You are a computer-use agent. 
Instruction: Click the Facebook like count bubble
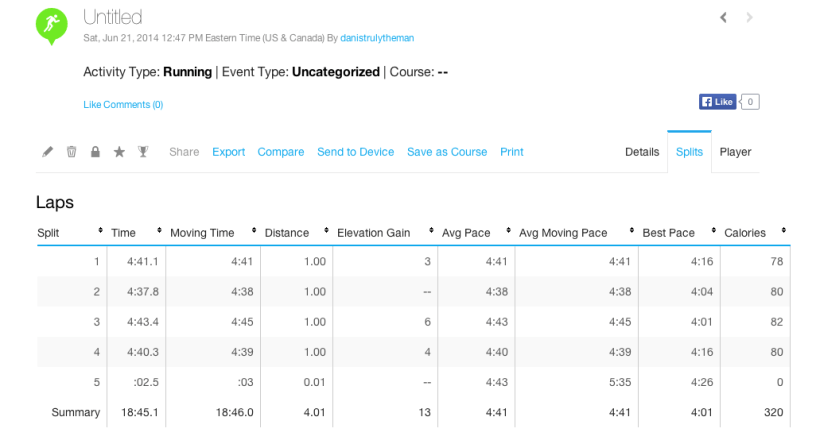pos(750,101)
